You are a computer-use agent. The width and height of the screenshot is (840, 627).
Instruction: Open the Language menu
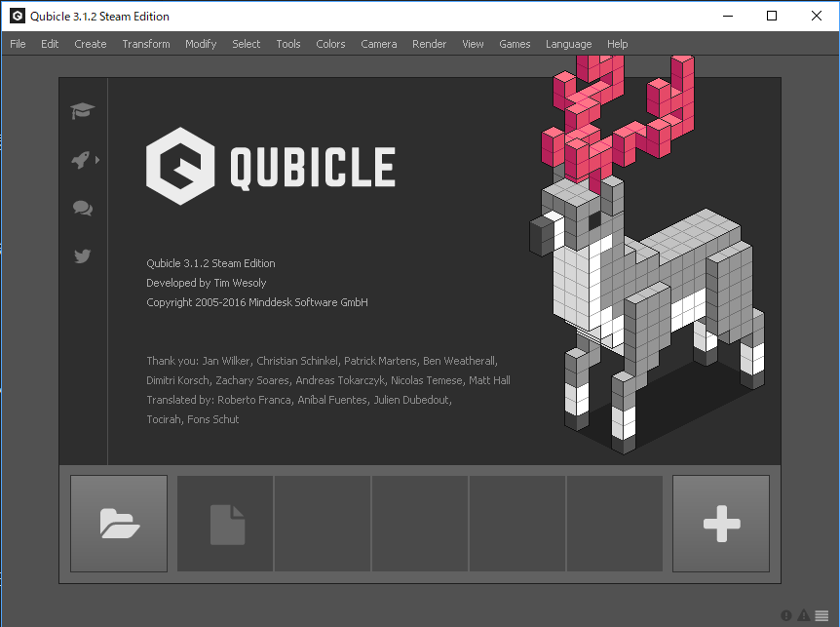point(568,44)
